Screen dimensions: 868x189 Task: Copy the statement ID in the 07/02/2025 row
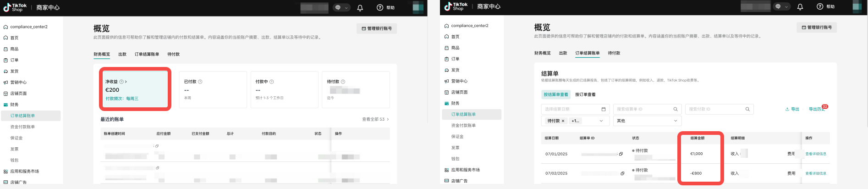click(x=622, y=173)
